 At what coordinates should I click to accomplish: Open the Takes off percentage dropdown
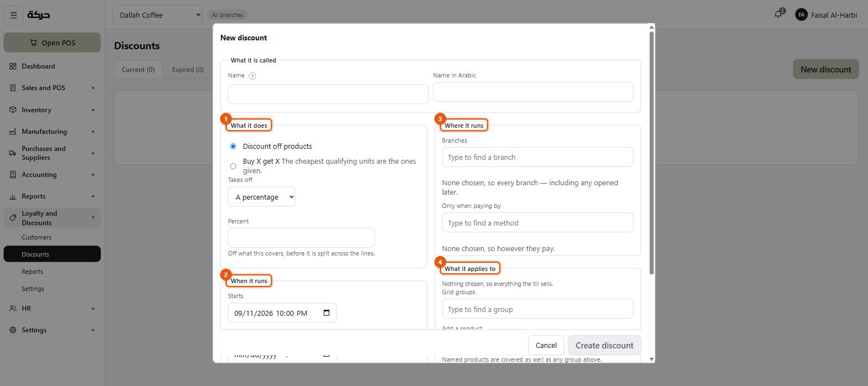click(x=262, y=197)
